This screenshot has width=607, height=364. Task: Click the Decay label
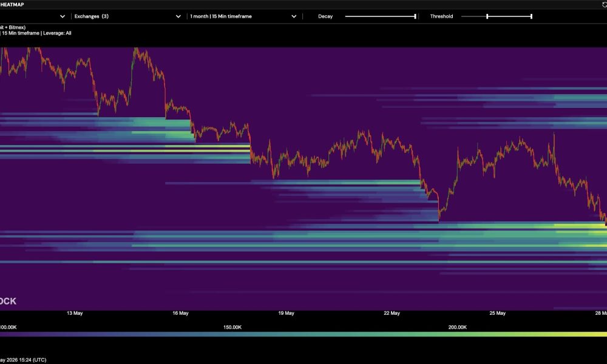click(x=325, y=16)
